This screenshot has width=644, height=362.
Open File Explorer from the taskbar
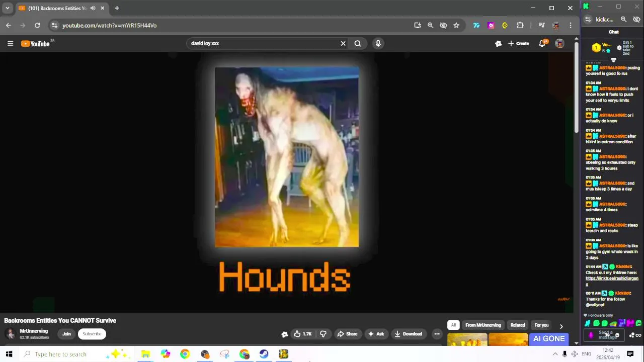coord(145,354)
